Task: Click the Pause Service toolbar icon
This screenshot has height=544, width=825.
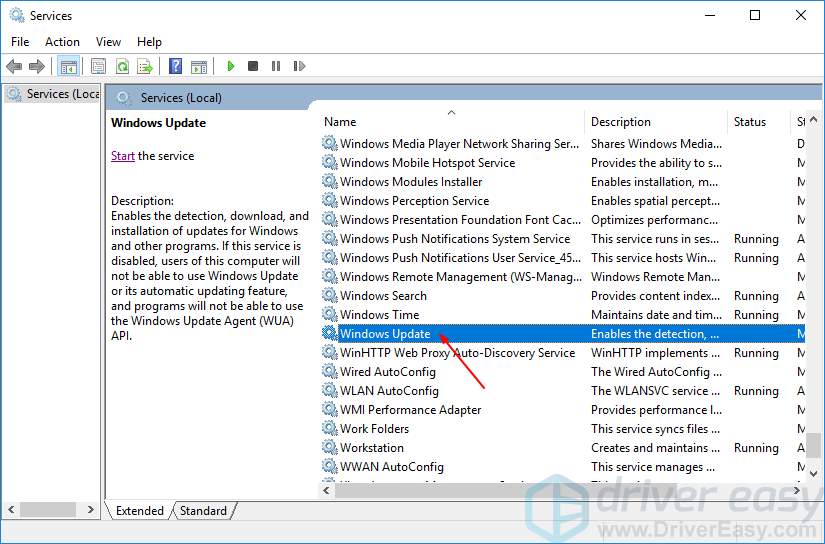Action: pyautogui.click(x=276, y=66)
